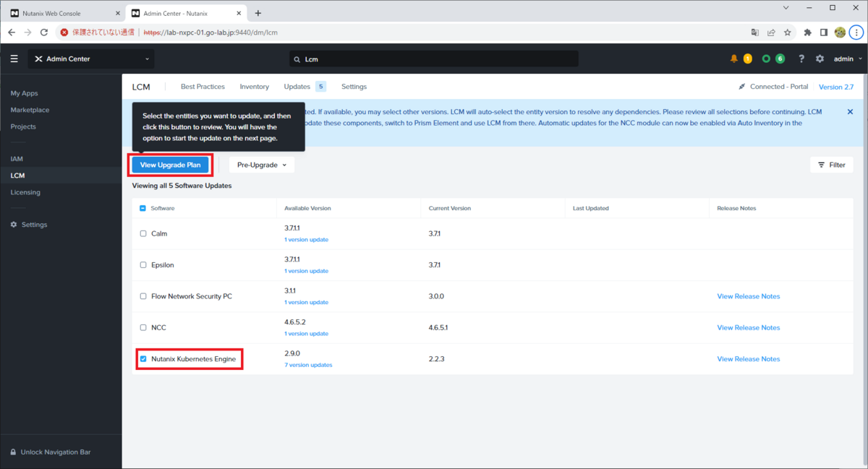
Task: Click the browser back arrow
Action: click(12, 33)
